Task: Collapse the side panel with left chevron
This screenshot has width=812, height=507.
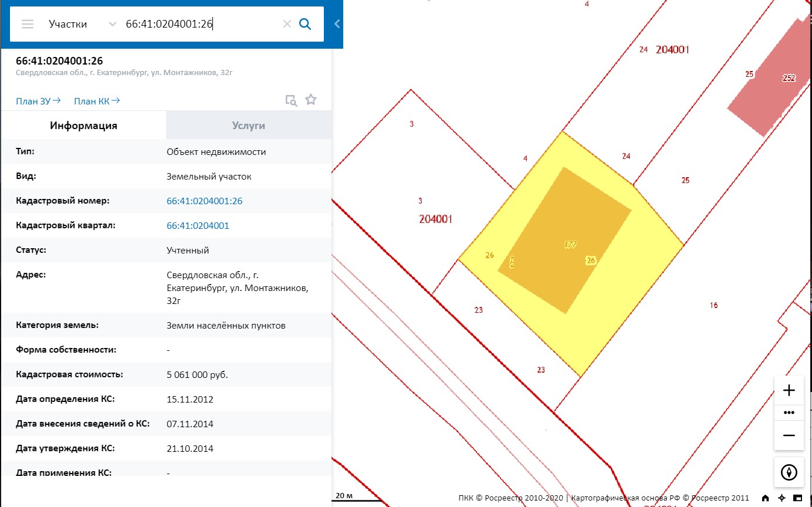Action: (x=337, y=24)
